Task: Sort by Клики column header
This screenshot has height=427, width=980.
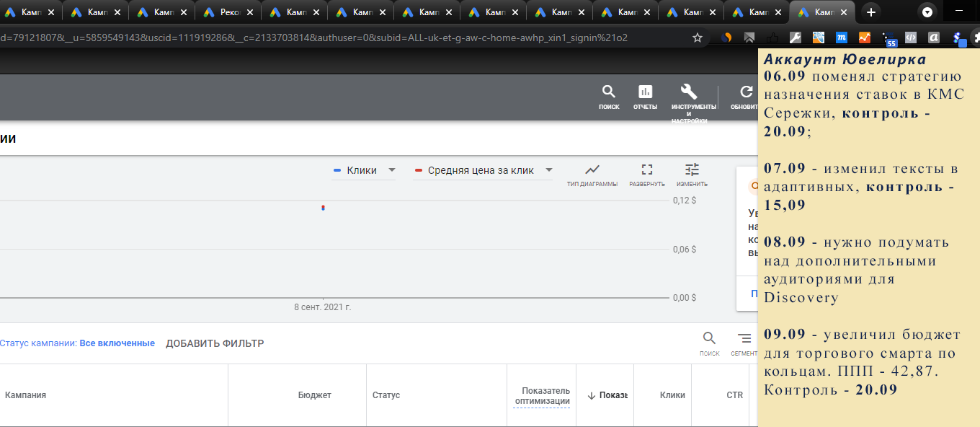Action: [x=672, y=395]
